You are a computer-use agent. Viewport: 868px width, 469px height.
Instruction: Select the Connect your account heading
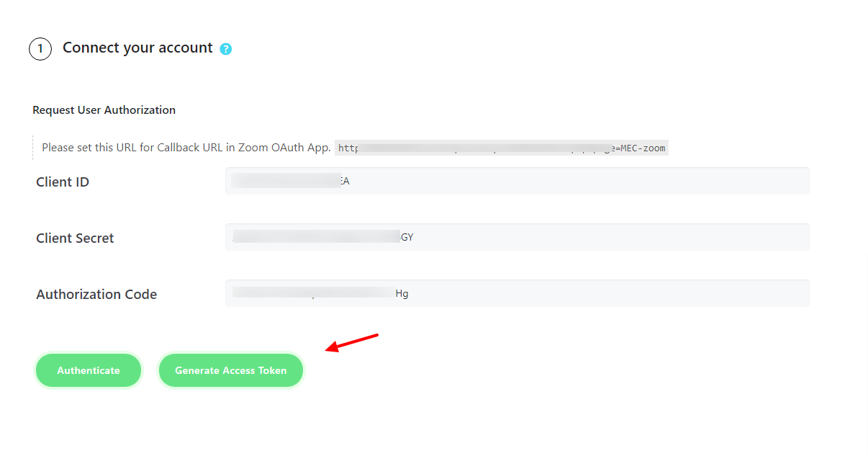pyautogui.click(x=137, y=48)
